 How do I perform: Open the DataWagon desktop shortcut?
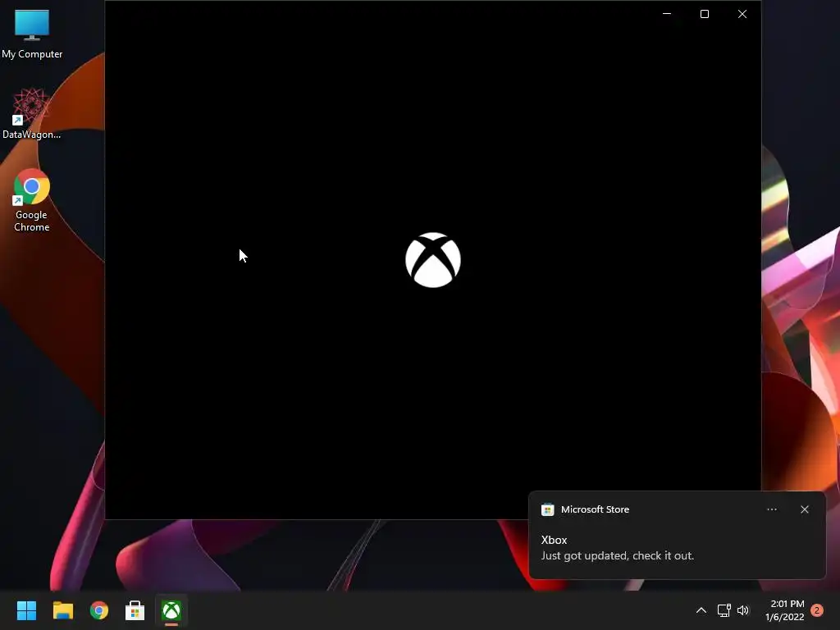tap(32, 113)
